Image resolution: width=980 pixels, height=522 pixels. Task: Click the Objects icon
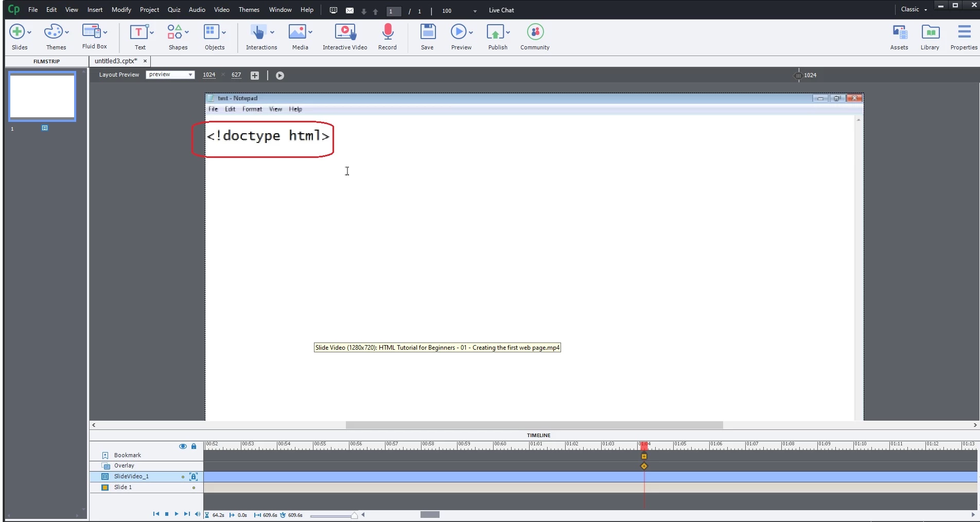click(211, 32)
